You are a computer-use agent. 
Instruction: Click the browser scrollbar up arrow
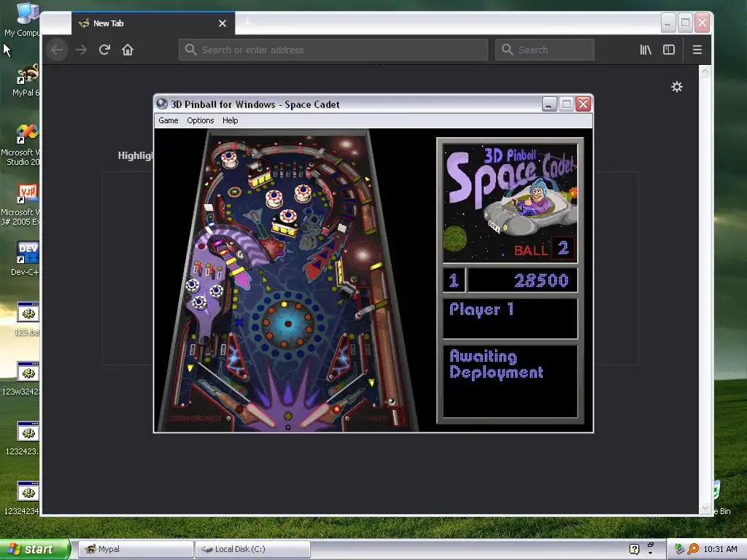pyautogui.click(x=705, y=71)
